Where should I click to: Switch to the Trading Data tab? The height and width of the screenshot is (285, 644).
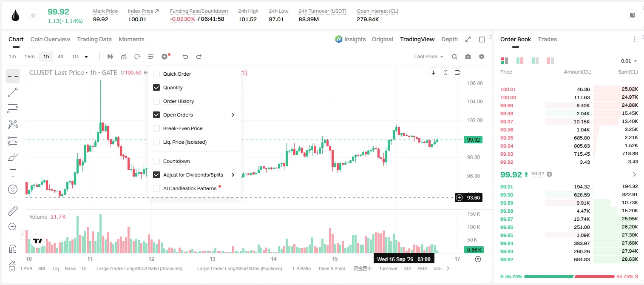coord(94,39)
